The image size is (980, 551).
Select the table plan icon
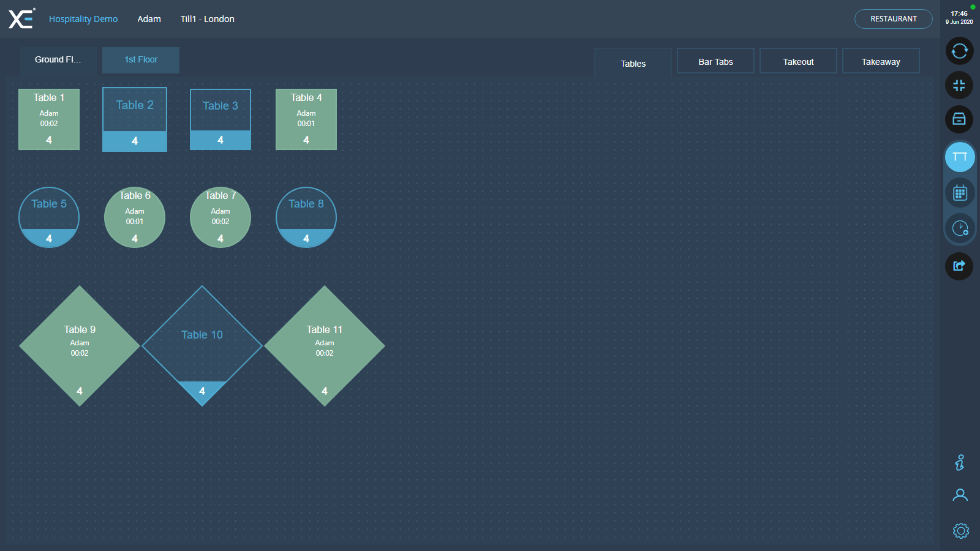959,157
